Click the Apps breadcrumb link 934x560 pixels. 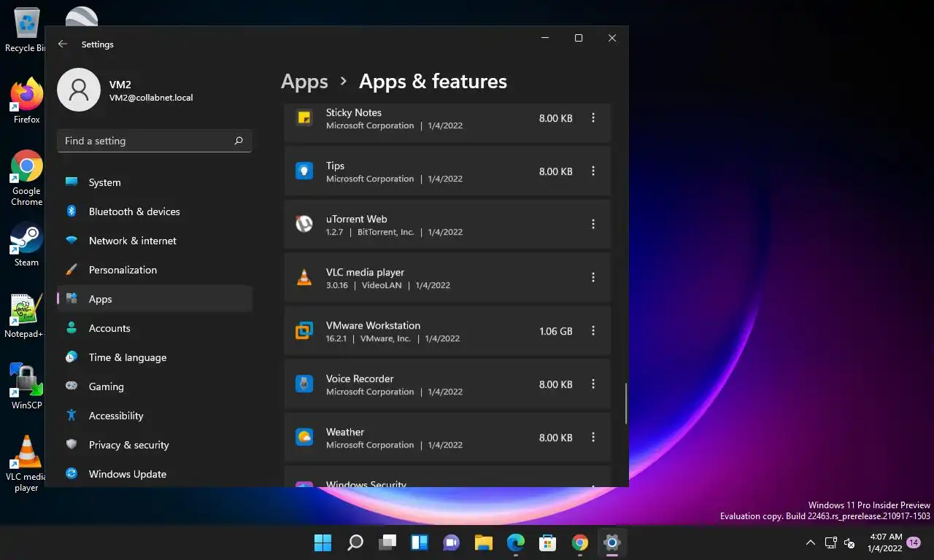click(304, 82)
